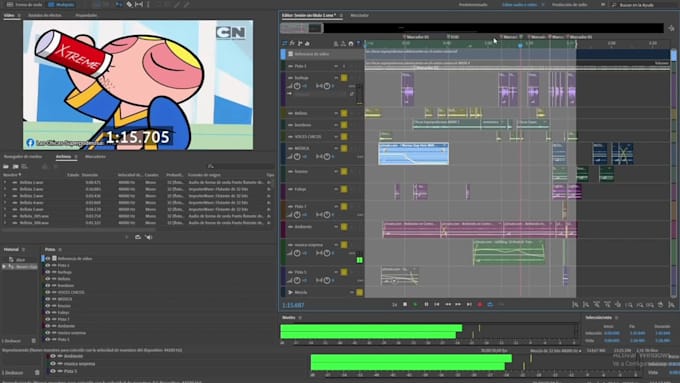Show track EQ view
Image resolution: width=680 pixels, height=383 pixels.
[307, 43]
